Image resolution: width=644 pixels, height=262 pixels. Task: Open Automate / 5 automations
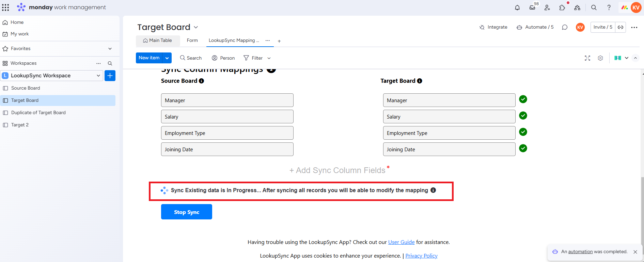535,27
